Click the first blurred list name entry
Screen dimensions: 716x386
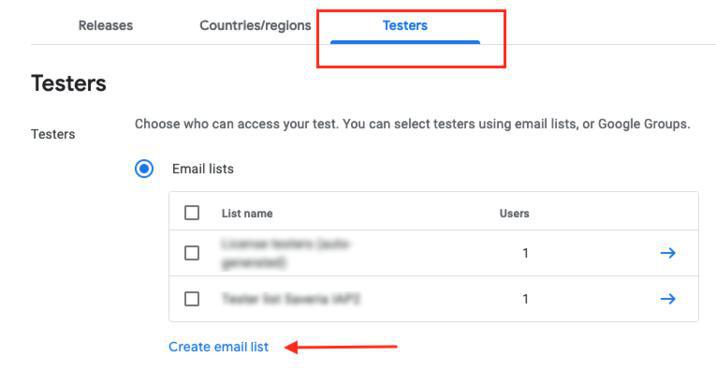tap(285, 254)
